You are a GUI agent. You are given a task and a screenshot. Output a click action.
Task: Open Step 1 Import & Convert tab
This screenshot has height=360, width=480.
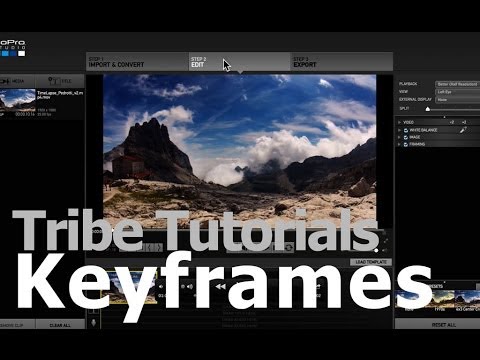(137, 62)
